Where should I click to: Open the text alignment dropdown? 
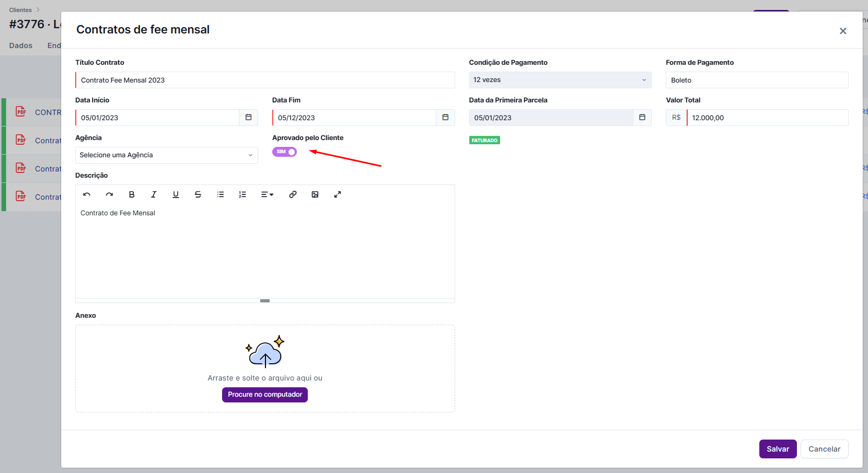[x=267, y=194]
